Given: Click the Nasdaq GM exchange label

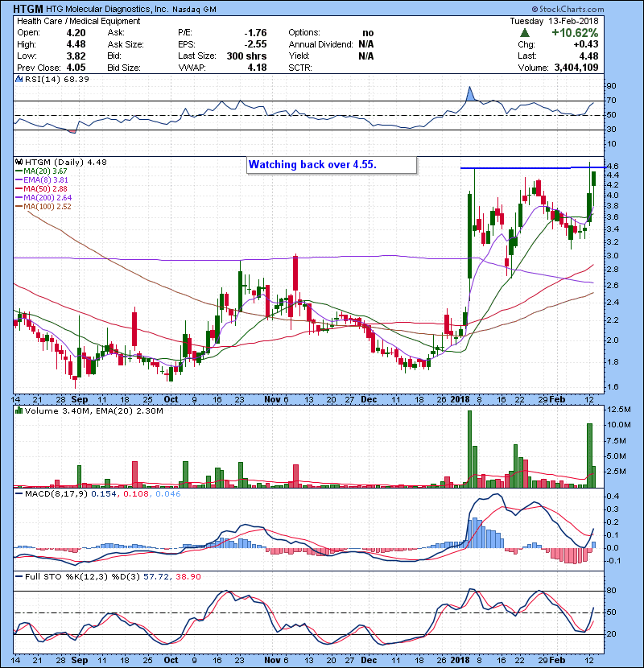Looking at the screenshot, I should [x=194, y=10].
